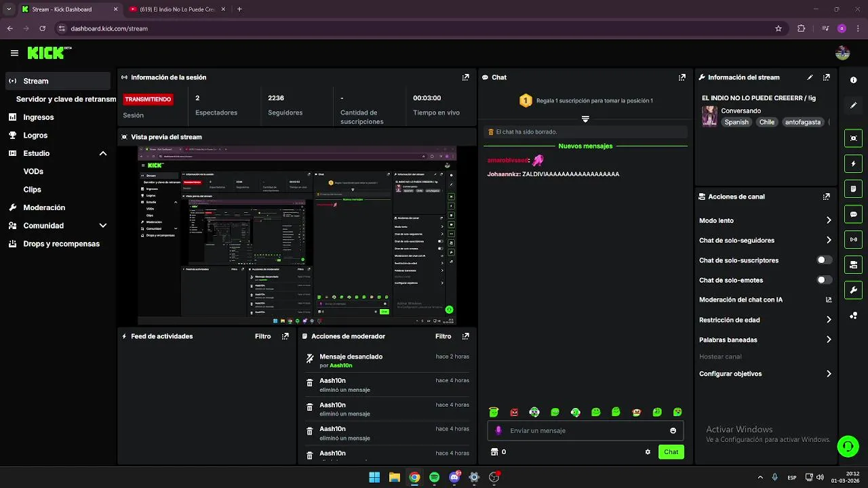868x488 pixels.
Task: Toggle Chat de solo-emotes switch
Action: click(x=825, y=280)
